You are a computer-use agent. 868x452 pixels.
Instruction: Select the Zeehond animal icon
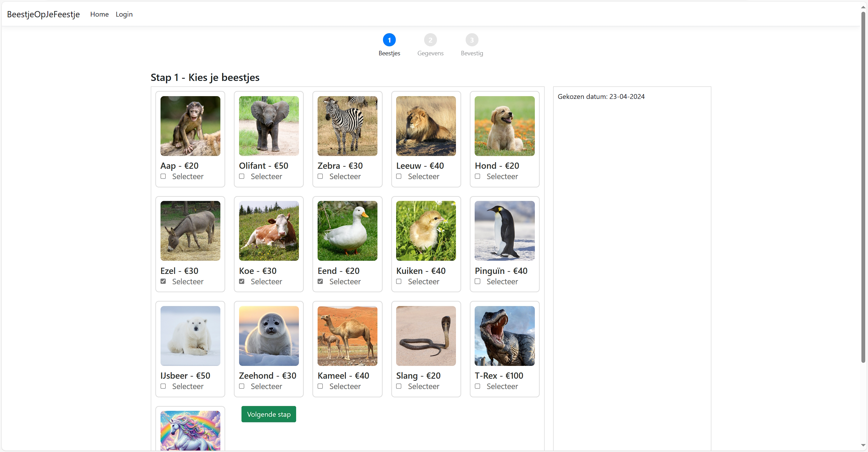268,335
